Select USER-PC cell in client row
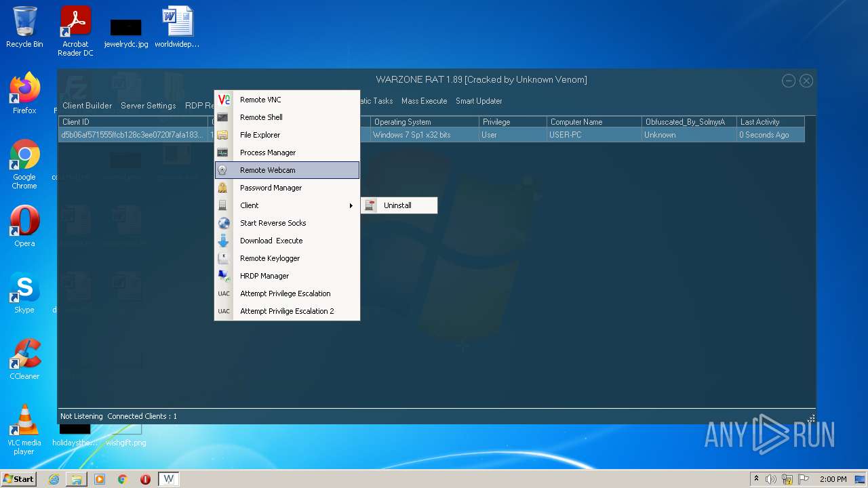This screenshot has height=488, width=868. [594, 135]
